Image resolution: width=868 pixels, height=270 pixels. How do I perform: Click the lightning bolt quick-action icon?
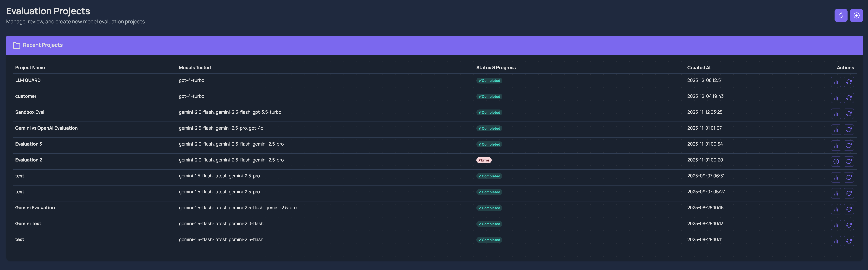(x=841, y=15)
